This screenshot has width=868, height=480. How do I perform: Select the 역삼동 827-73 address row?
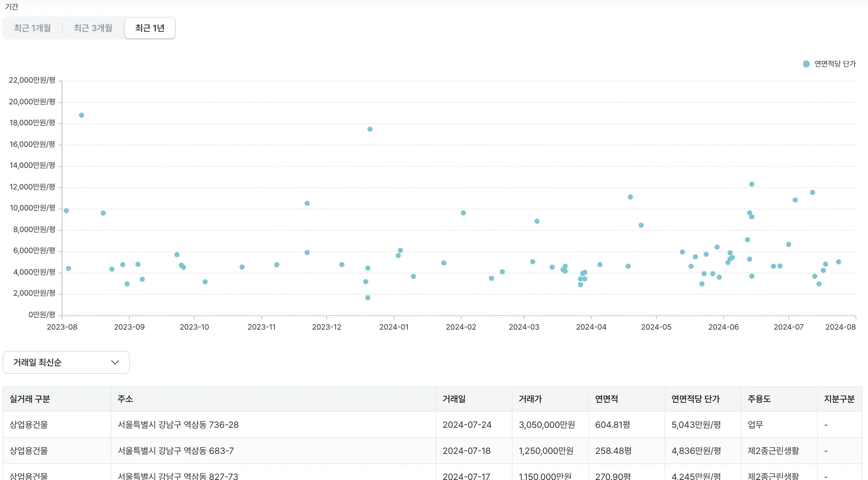tap(178, 476)
